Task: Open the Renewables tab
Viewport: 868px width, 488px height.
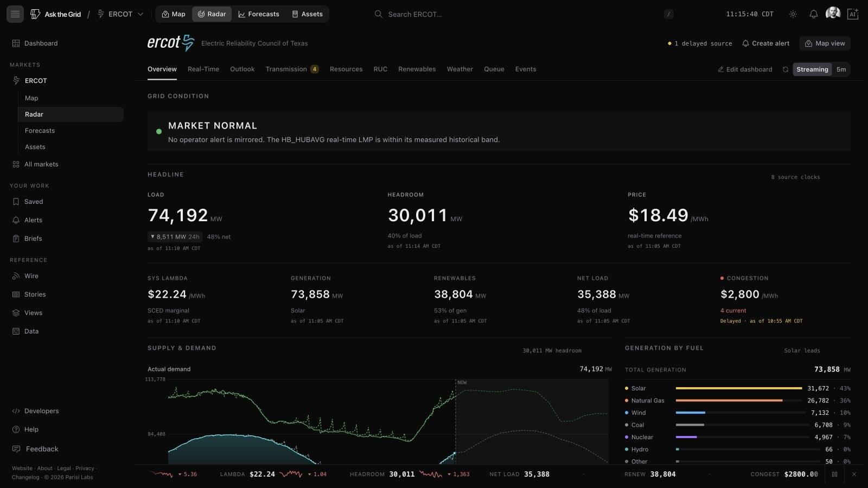Action: pyautogui.click(x=417, y=69)
